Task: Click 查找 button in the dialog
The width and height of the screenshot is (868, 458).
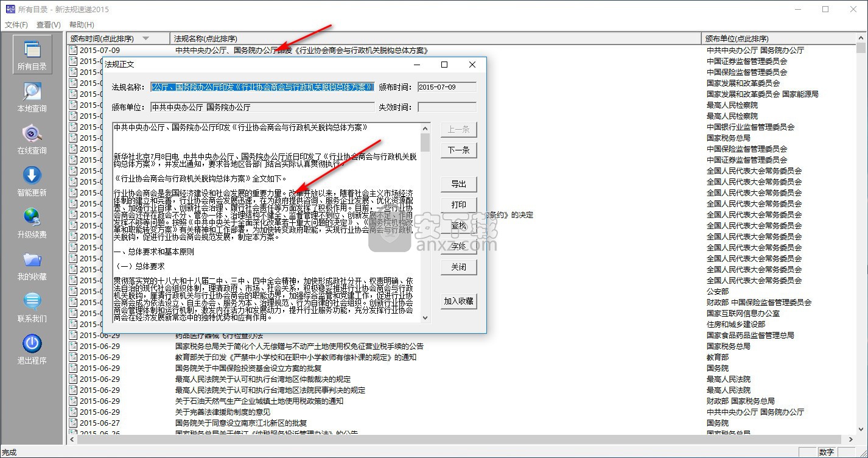Action: point(459,225)
